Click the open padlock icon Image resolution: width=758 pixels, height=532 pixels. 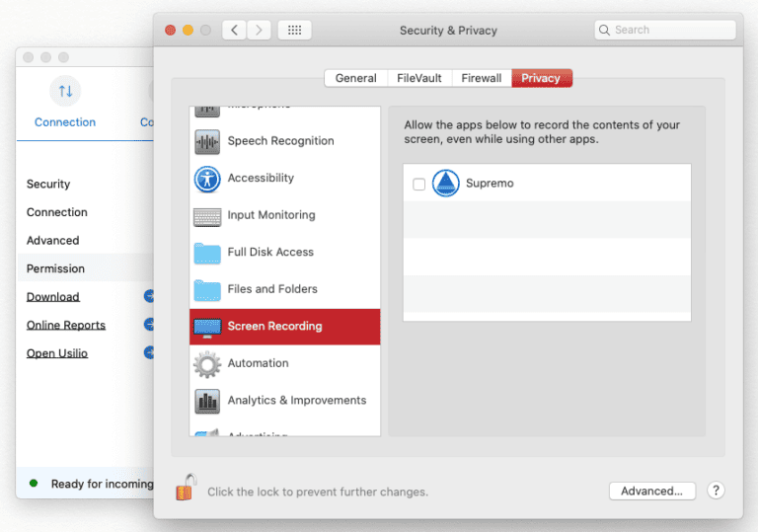187,487
